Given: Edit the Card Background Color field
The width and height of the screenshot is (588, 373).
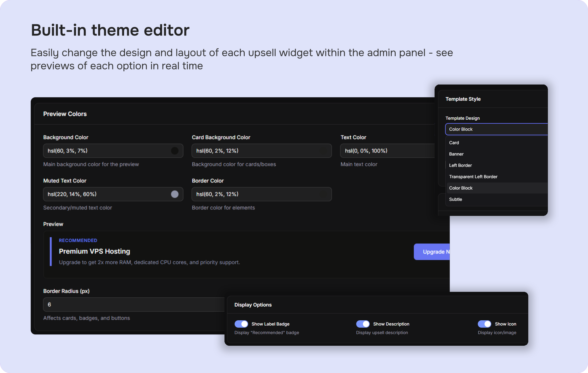Looking at the screenshot, I should coord(261,151).
